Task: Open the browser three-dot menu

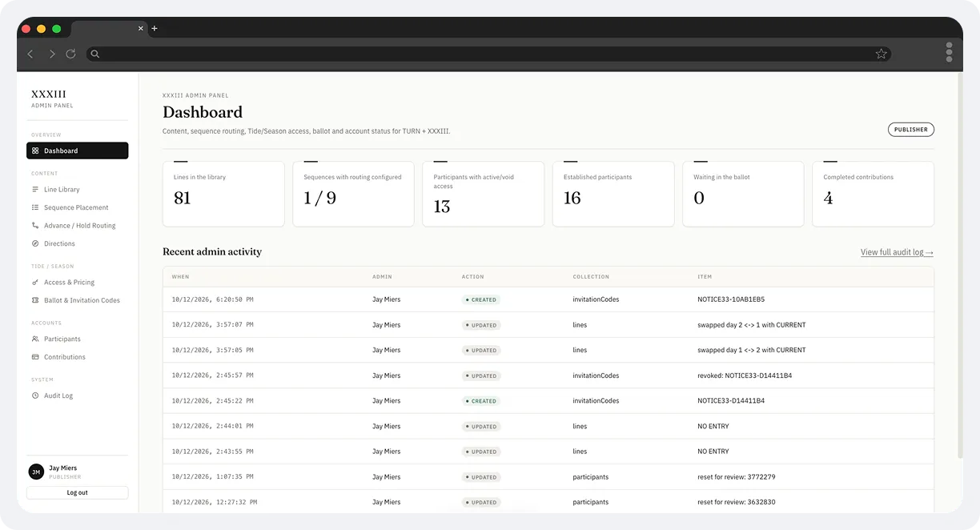Action: [949, 52]
